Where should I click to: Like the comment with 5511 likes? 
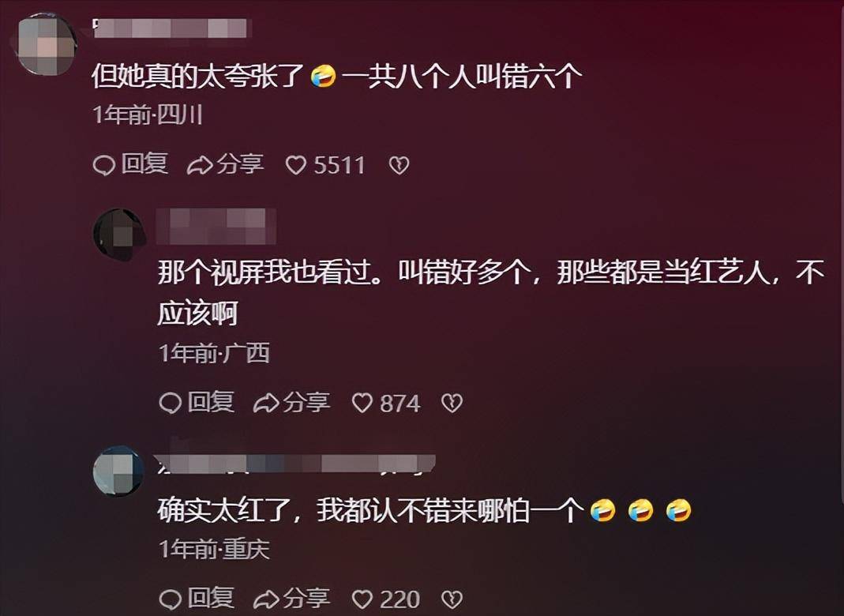coord(325,165)
